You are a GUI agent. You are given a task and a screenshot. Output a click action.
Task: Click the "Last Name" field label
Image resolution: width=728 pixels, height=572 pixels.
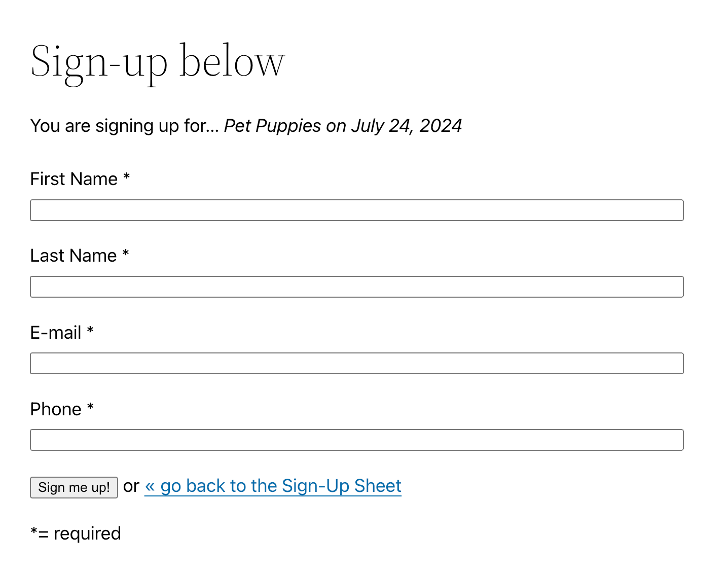coord(73,256)
